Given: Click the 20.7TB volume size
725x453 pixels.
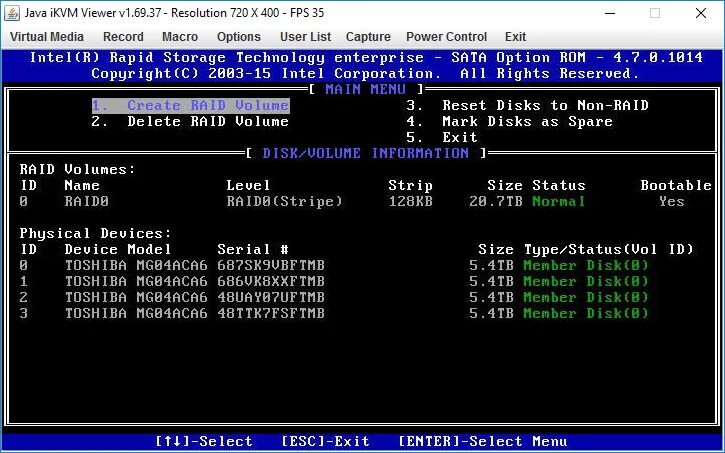Looking at the screenshot, I should tap(496, 202).
